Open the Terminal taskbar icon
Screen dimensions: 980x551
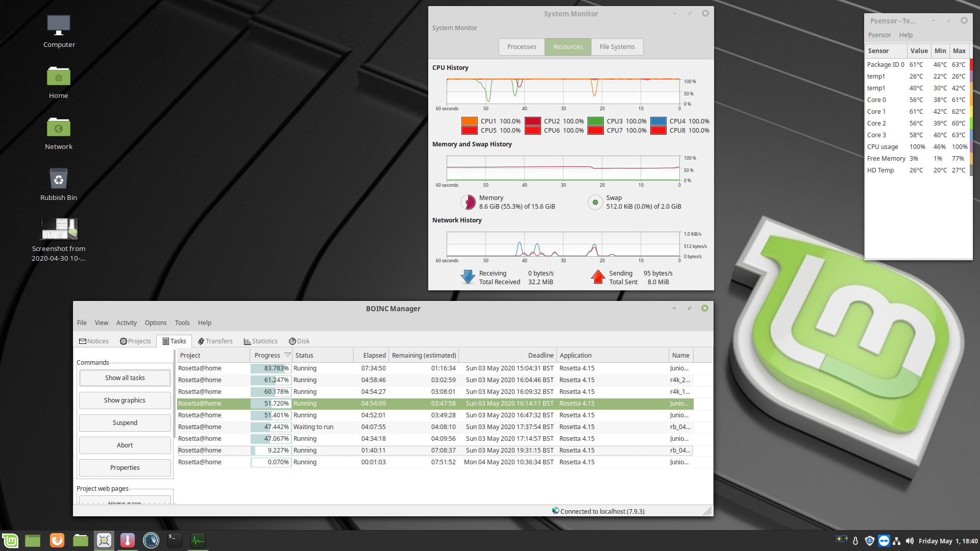coord(174,540)
